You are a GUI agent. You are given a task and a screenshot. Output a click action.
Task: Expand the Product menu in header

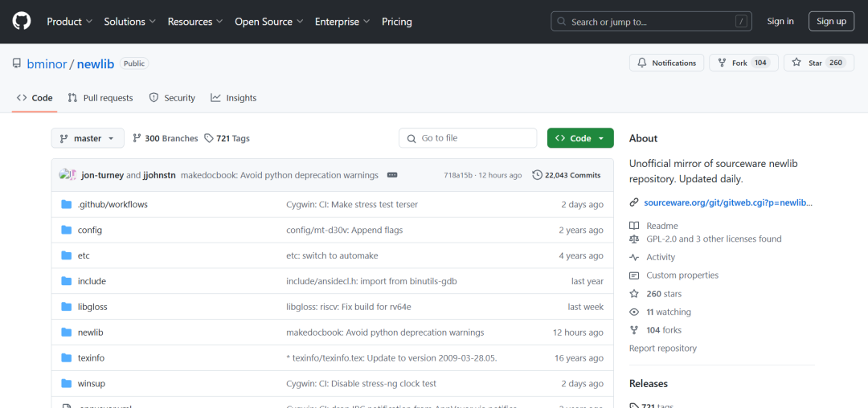(x=69, y=22)
